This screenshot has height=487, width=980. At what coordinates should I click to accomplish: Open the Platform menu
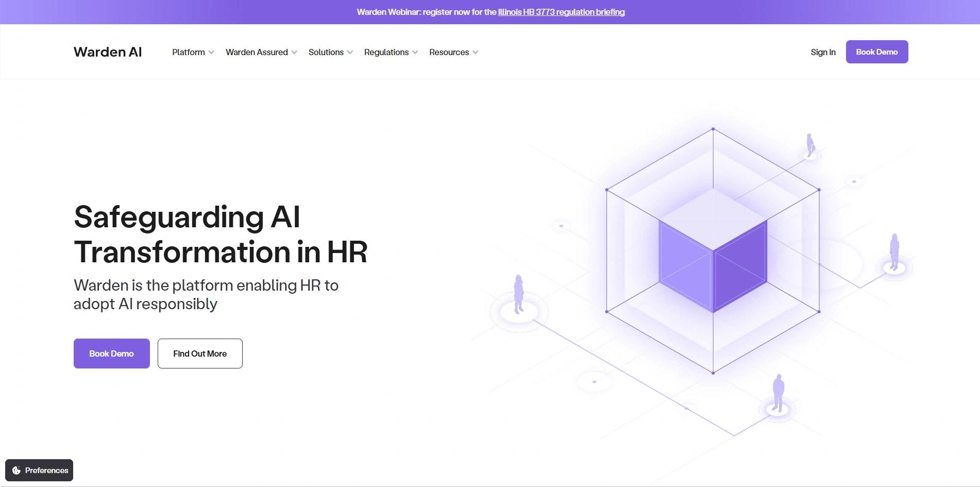point(193,52)
